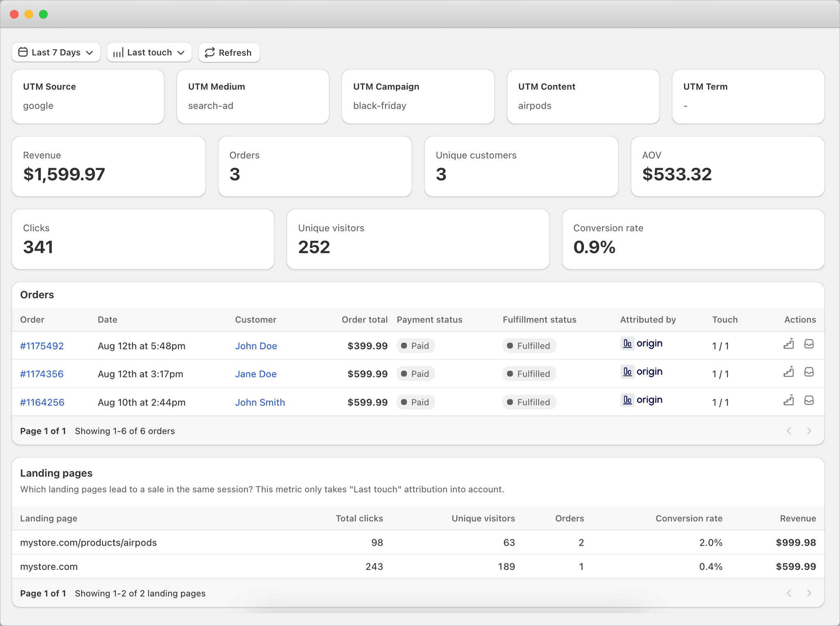Expand the Last touch attribution dropdown
840x626 pixels.
149,52
